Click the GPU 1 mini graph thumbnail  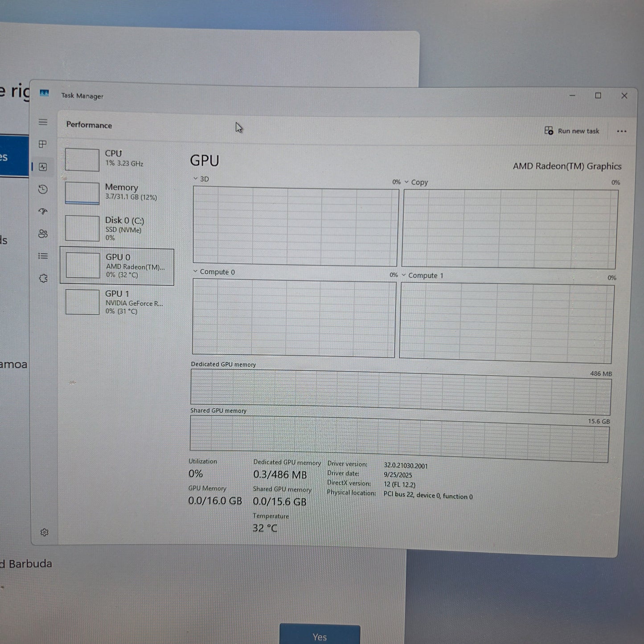point(82,302)
